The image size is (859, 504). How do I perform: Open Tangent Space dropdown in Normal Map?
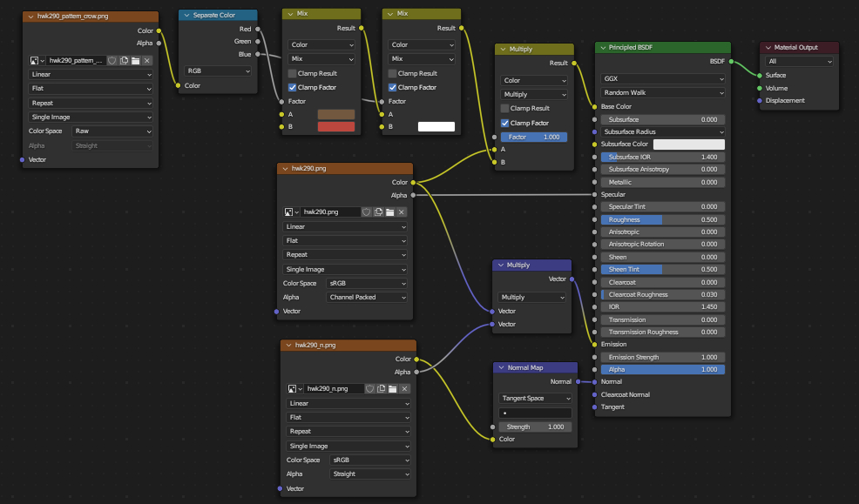(x=535, y=399)
